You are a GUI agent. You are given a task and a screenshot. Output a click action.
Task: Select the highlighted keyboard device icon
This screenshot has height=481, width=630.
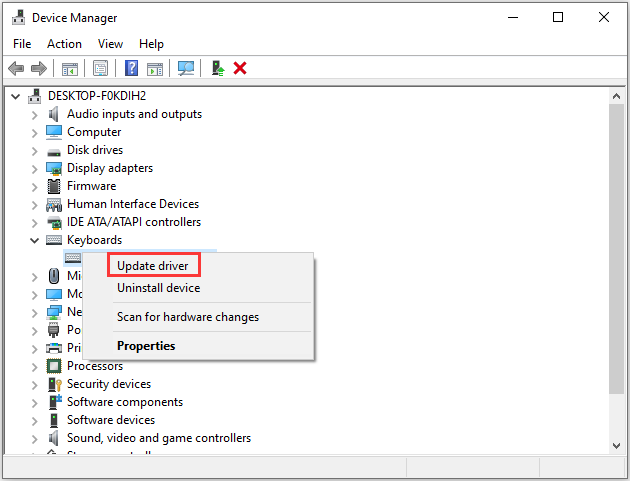coord(73,258)
